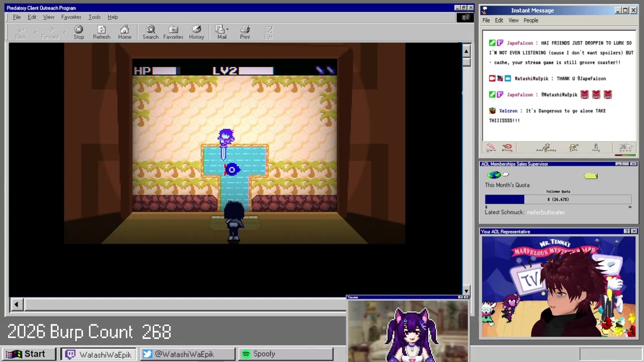Click the globe icon in Sales Supervisor window

point(494,175)
